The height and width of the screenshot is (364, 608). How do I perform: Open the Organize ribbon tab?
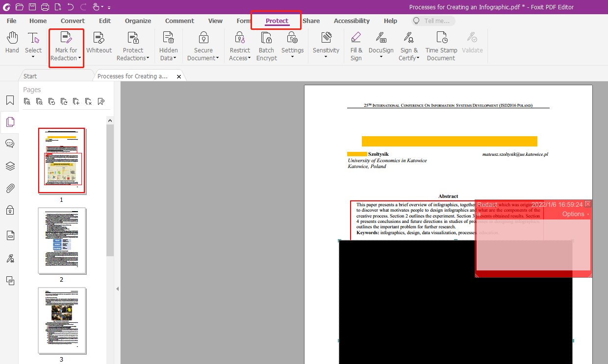coord(138,21)
